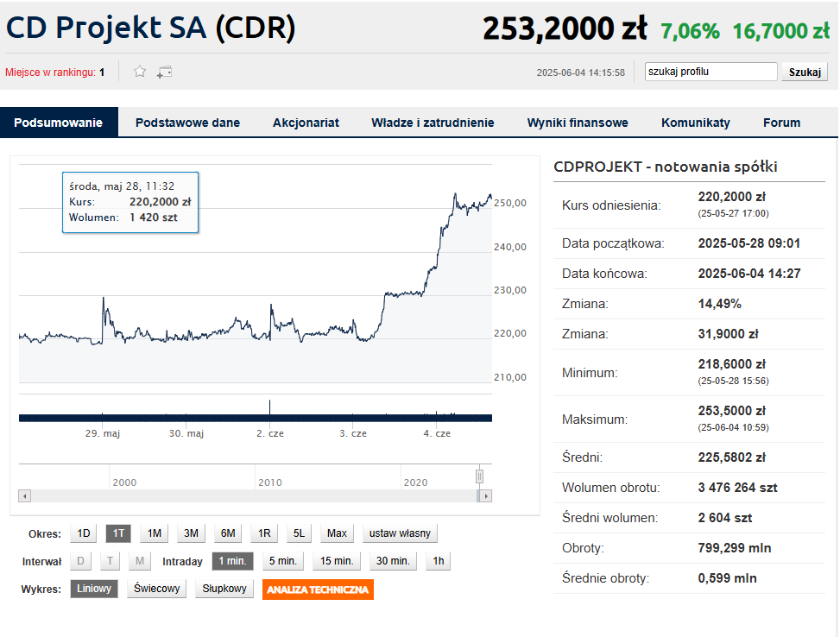Select the 6M period
The image size is (840, 637).
click(x=228, y=533)
